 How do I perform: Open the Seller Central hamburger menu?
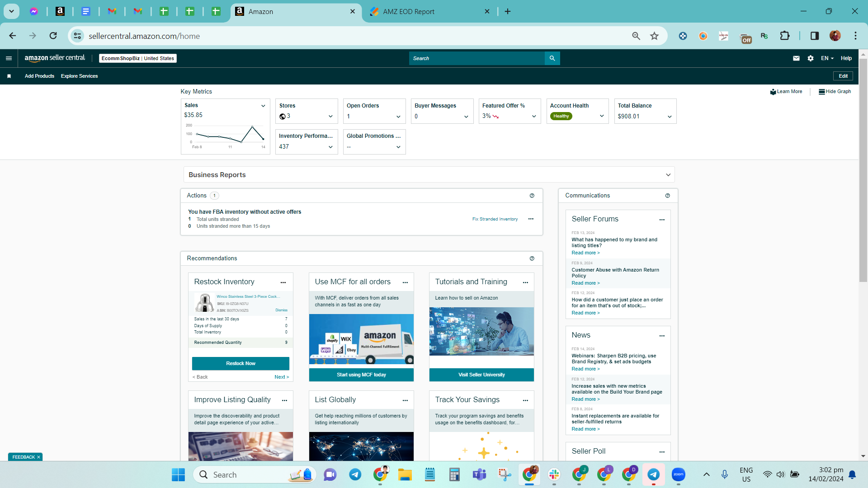[x=9, y=58]
